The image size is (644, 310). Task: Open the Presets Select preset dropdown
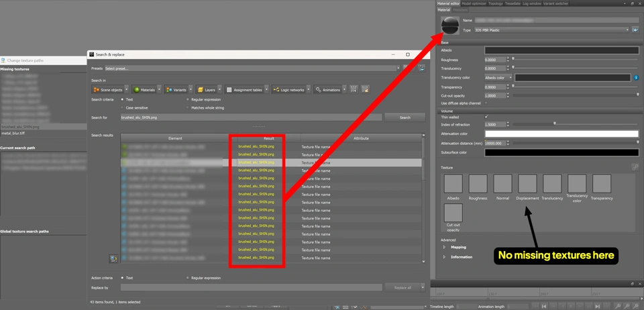click(252, 68)
